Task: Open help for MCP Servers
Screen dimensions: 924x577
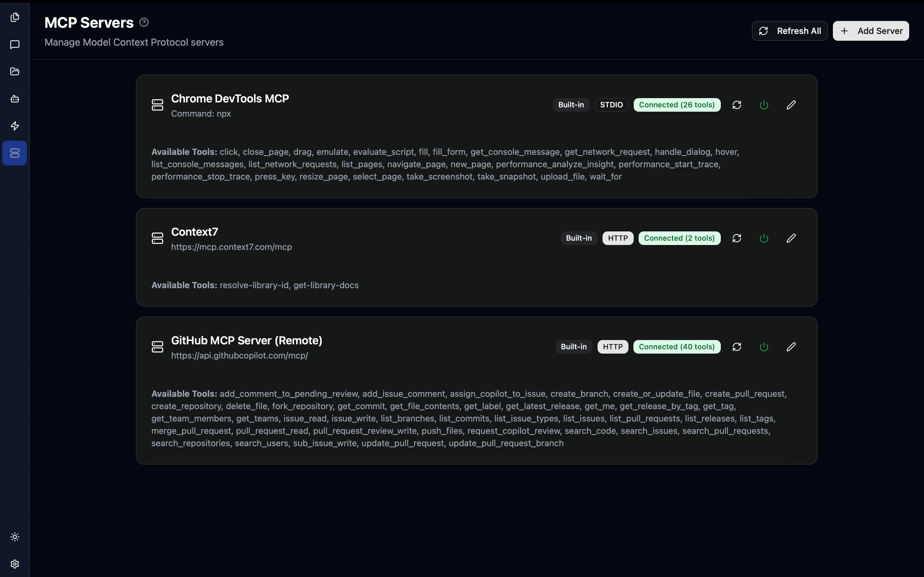Action: coord(144,22)
